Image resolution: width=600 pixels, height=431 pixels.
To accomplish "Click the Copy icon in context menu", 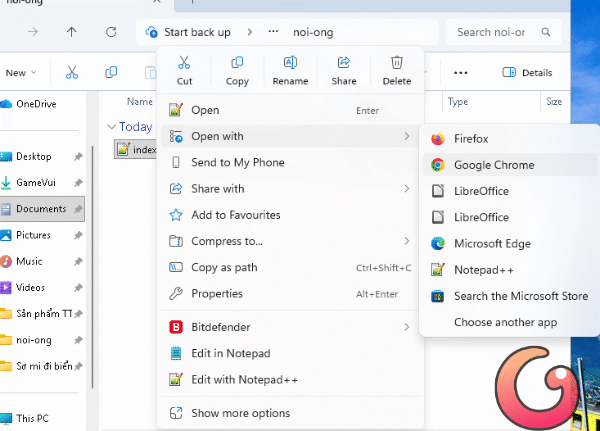I will pos(237,62).
